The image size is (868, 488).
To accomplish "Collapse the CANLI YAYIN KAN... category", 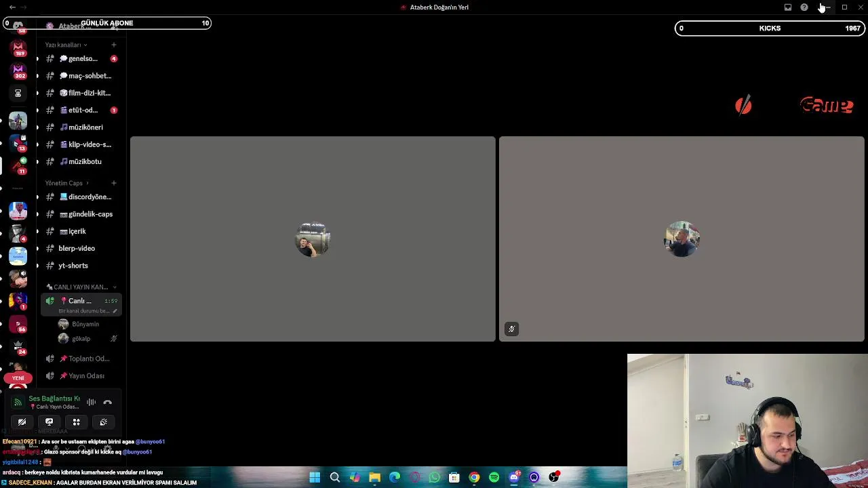I will [x=81, y=287].
